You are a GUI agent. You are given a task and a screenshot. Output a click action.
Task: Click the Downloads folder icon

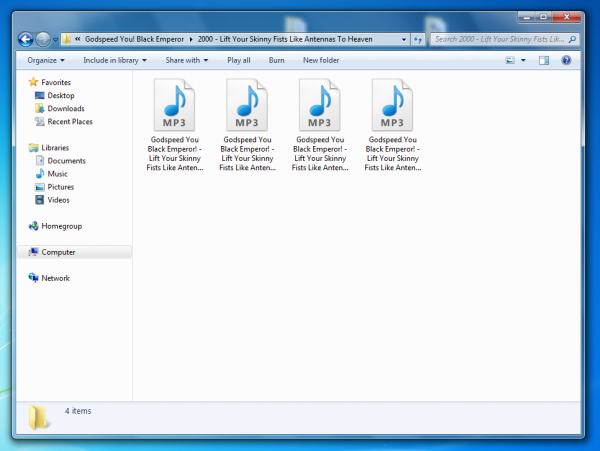[39, 108]
